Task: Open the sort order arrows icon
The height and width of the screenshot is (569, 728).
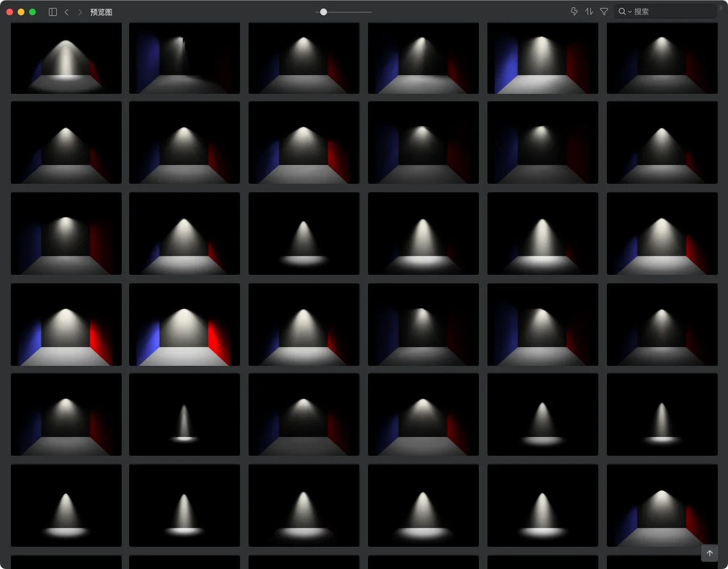Action: [x=589, y=11]
